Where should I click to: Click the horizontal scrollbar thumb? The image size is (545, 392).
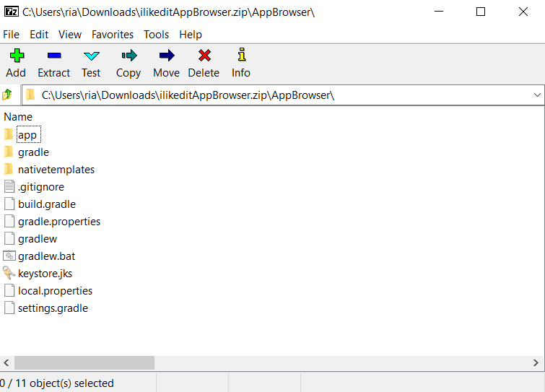(84, 362)
